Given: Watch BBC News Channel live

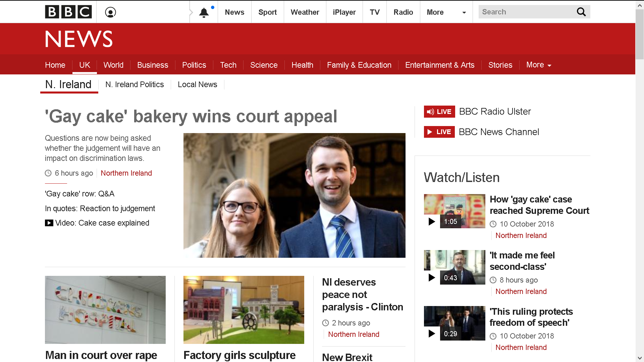Looking at the screenshot, I should pyautogui.click(x=481, y=132).
